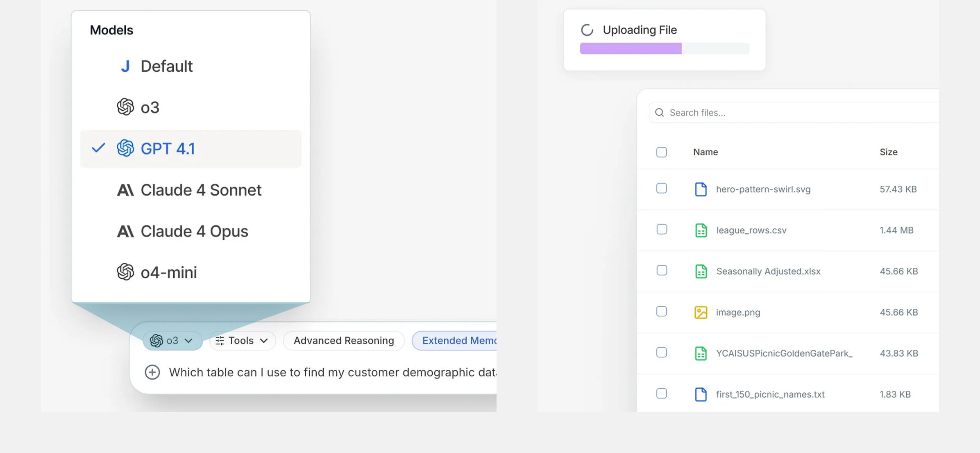The height and width of the screenshot is (453, 980).
Task: Click the Anthropic logo beside Claude 4 Sonnet
Action: pos(125,190)
